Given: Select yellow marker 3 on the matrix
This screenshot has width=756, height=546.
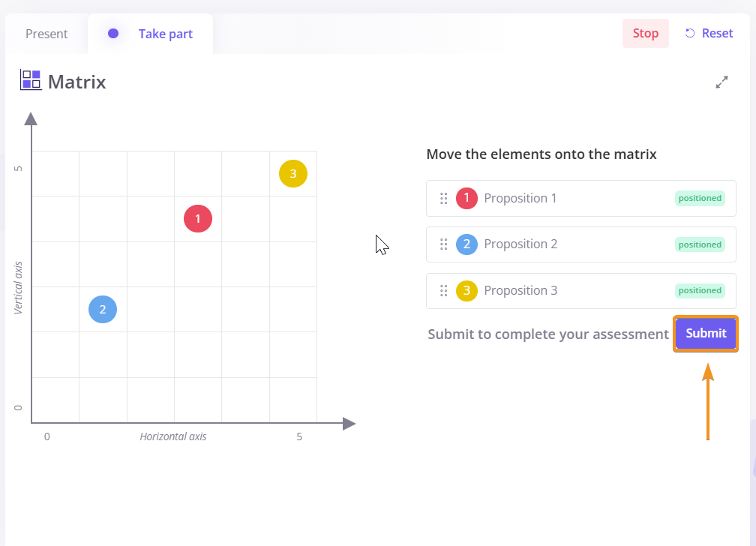Looking at the screenshot, I should point(293,174).
